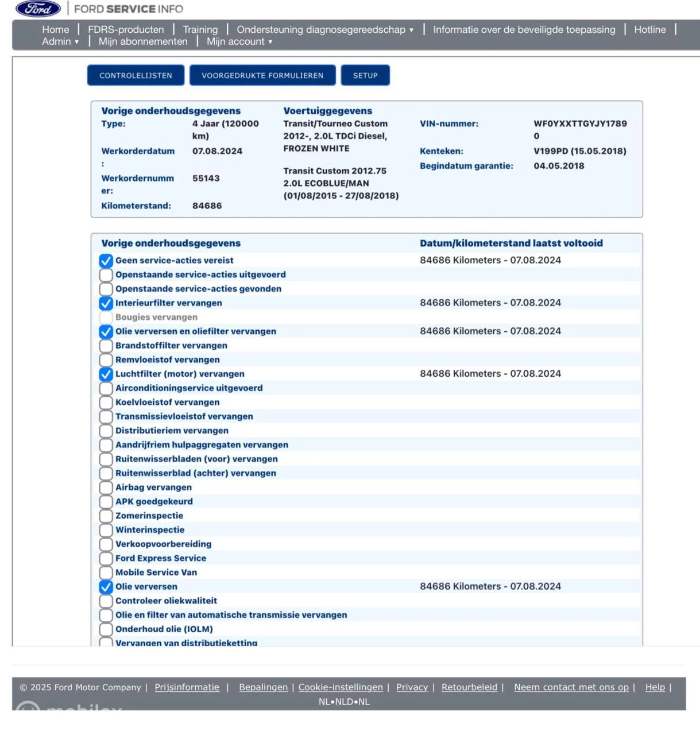Toggle the Distributieriem vervangen checkbox
Image resolution: width=700 pixels, height=735 pixels.
[106, 431]
